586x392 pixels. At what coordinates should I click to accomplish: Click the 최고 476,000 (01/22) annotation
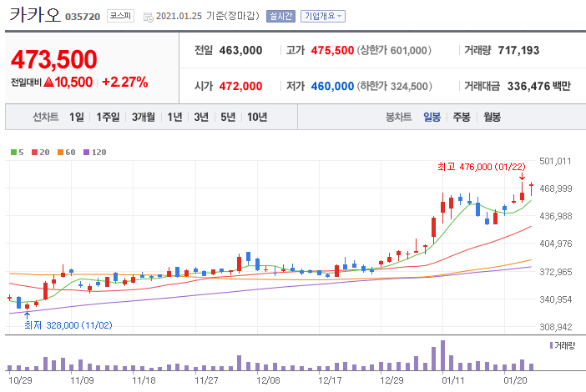click(482, 167)
